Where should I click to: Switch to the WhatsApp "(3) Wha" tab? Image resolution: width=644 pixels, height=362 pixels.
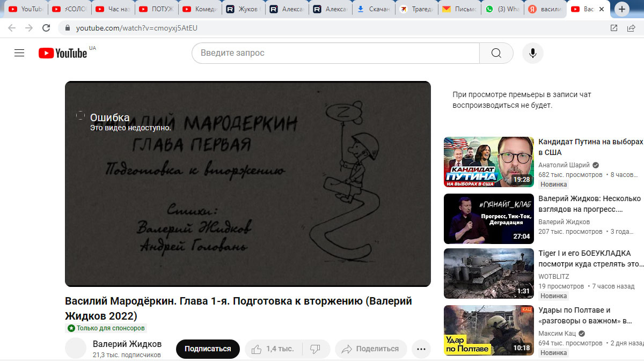(x=503, y=9)
